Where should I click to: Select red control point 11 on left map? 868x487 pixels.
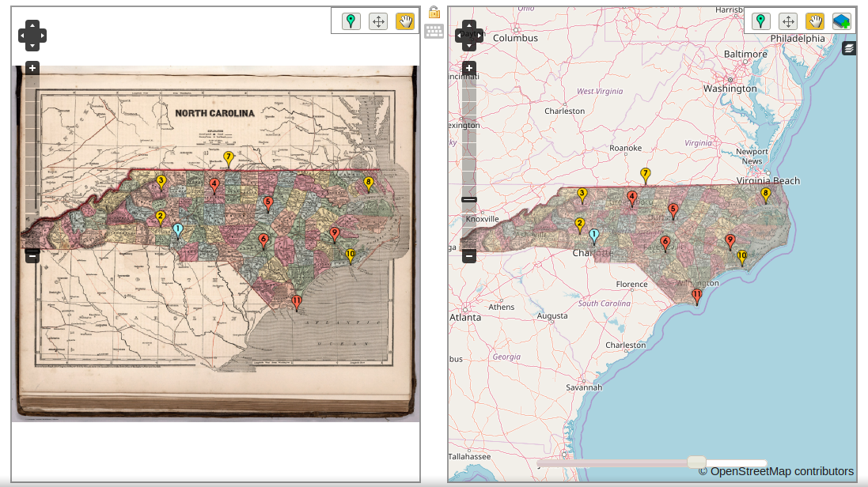point(297,303)
